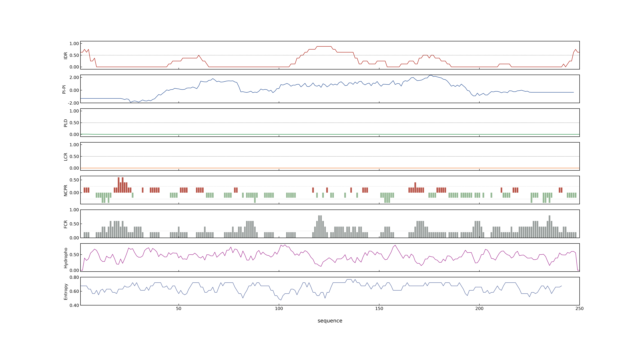644x343 pixels.
Task: Click the FCR axis label
Action: 66,224
